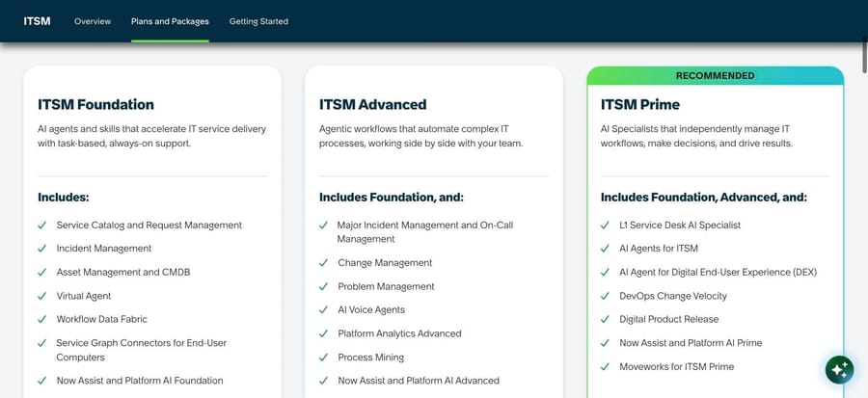Image resolution: width=868 pixels, height=398 pixels.
Task: Click the ITSM Prime heading
Action: pos(640,104)
